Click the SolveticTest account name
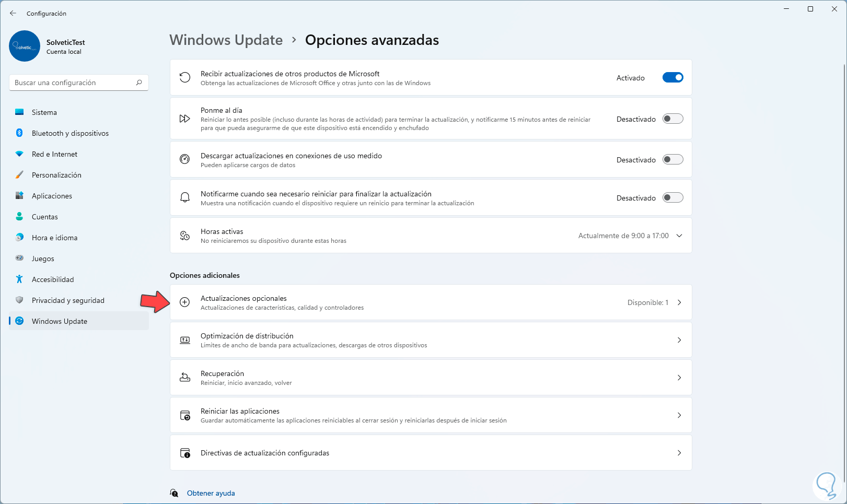The width and height of the screenshot is (847, 504). click(x=65, y=42)
